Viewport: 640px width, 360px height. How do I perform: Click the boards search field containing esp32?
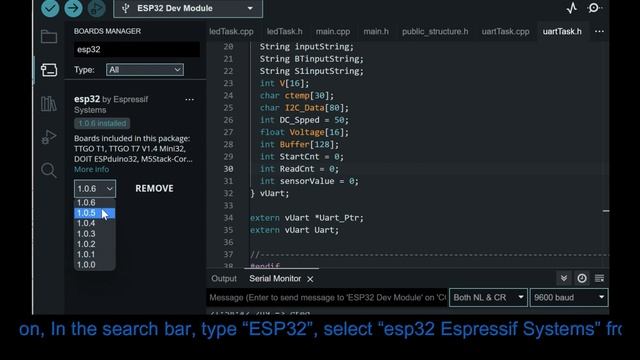tap(137, 49)
